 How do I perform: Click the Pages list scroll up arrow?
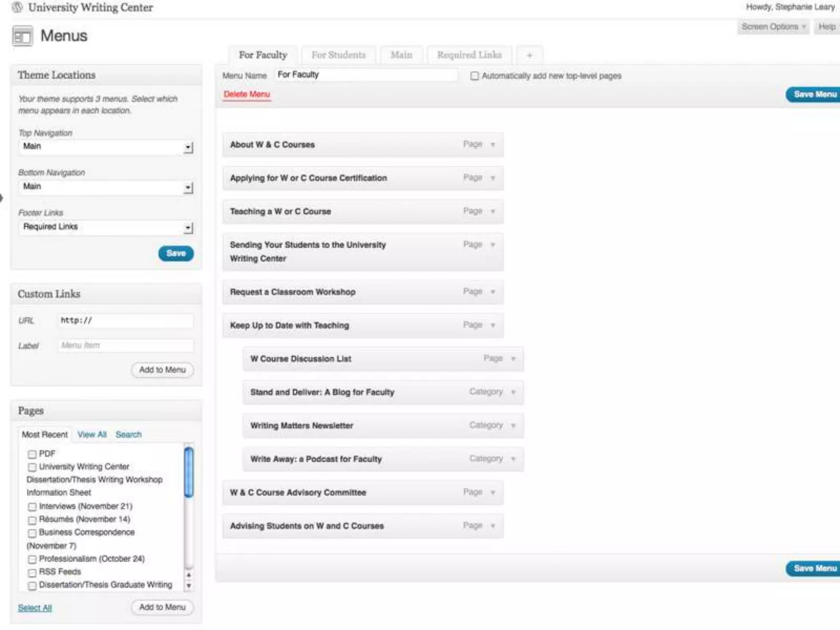189,575
